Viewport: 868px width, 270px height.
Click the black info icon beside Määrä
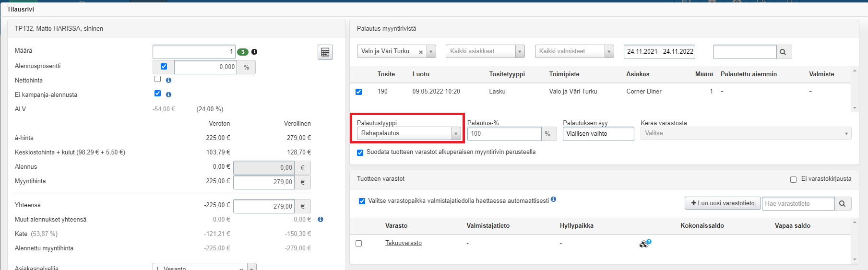point(254,52)
